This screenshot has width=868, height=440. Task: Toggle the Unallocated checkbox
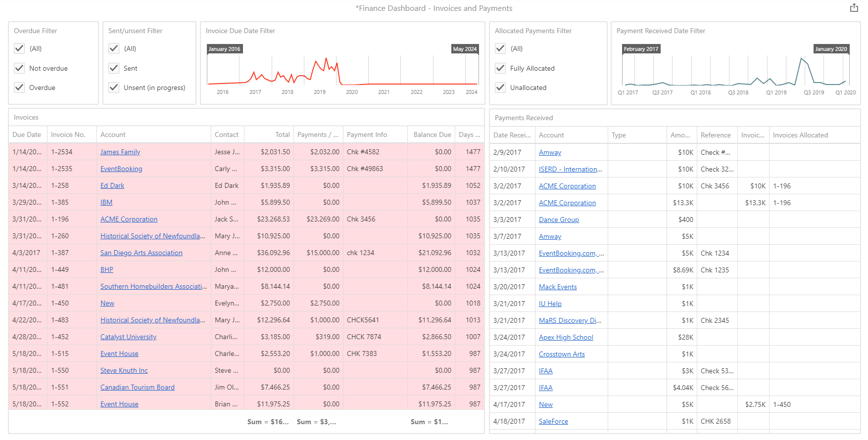tap(500, 88)
